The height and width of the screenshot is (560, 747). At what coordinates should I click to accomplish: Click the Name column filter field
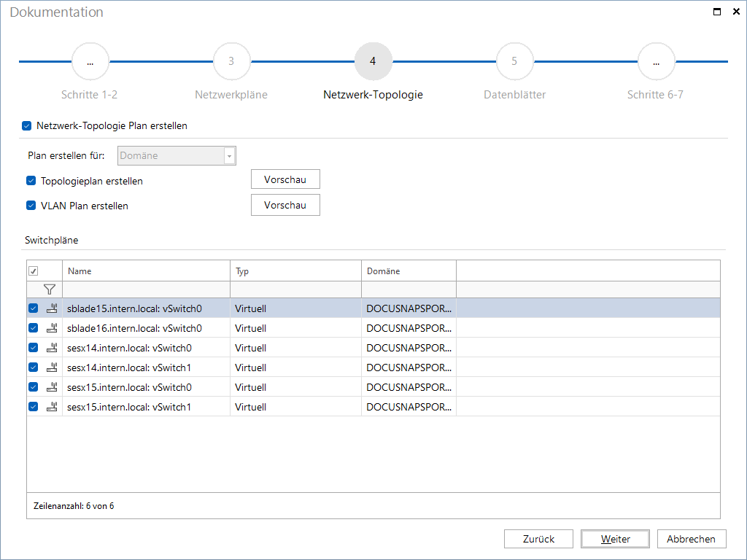[146, 289]
